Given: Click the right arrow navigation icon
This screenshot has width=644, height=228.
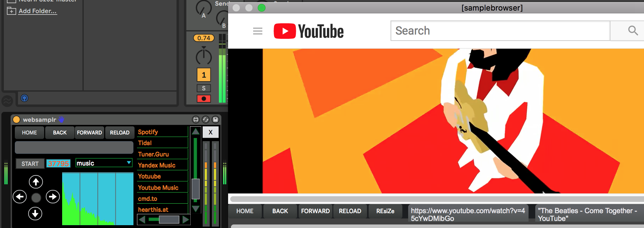Looking at the screenshot, I should tap(53, 197).
